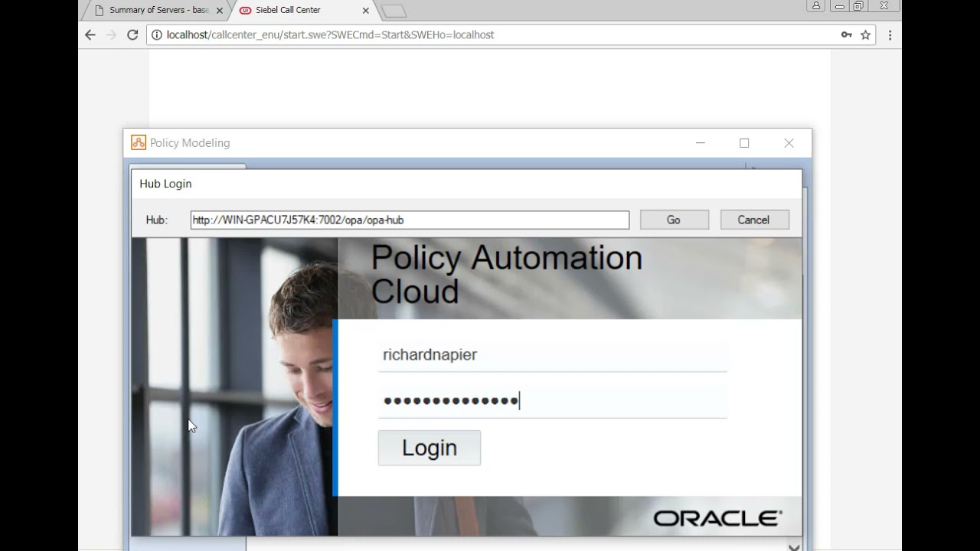Close the Summary of Servers tab

pos(220,11)
